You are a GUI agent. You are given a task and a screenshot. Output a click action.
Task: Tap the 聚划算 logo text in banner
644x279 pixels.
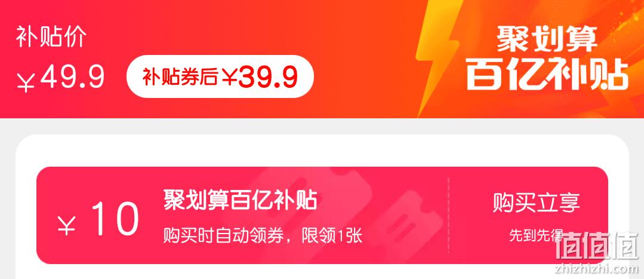[x=547, y=39]
